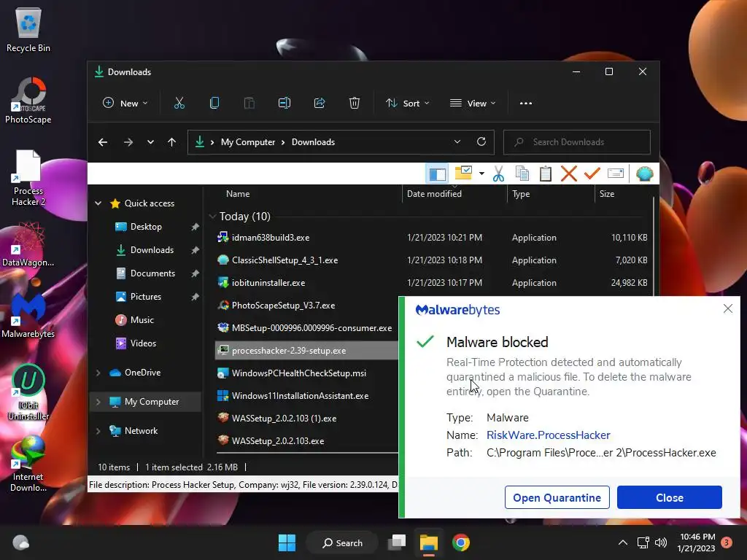
Task: Go up one folder with Up arrow
Action: 172,142
